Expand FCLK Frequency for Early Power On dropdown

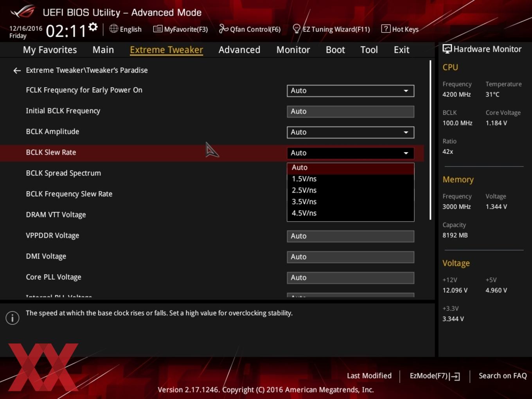pyautogui.click(x=350, y=91)
